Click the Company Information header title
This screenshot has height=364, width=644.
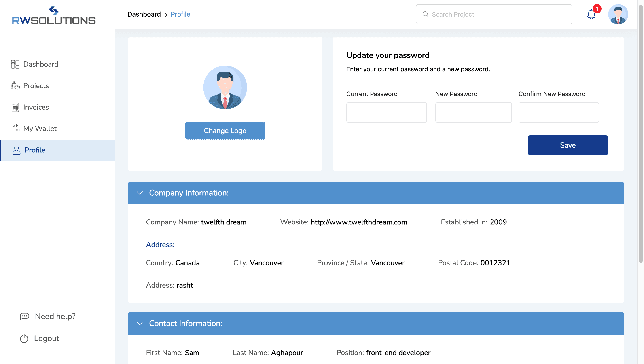point(189,193)
